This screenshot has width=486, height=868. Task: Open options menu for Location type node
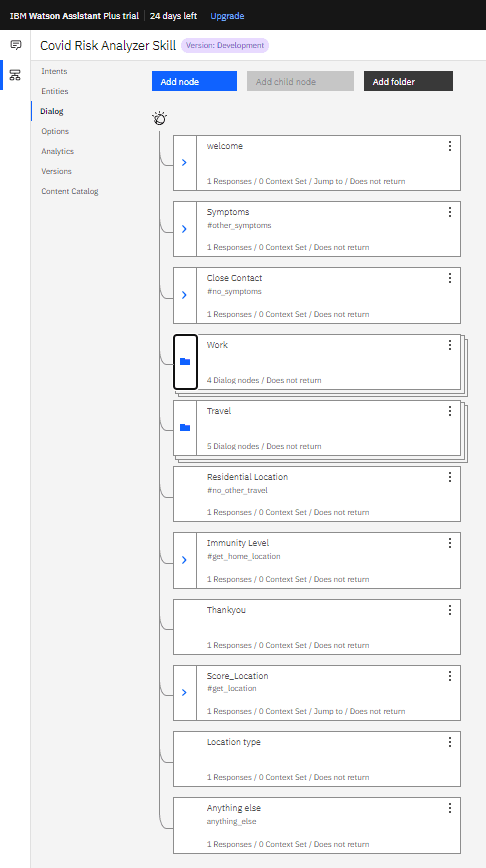point(449,742)
